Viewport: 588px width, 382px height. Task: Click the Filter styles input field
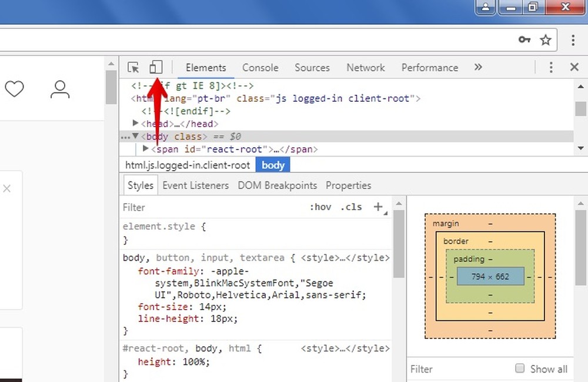click(x=212, y=207)
